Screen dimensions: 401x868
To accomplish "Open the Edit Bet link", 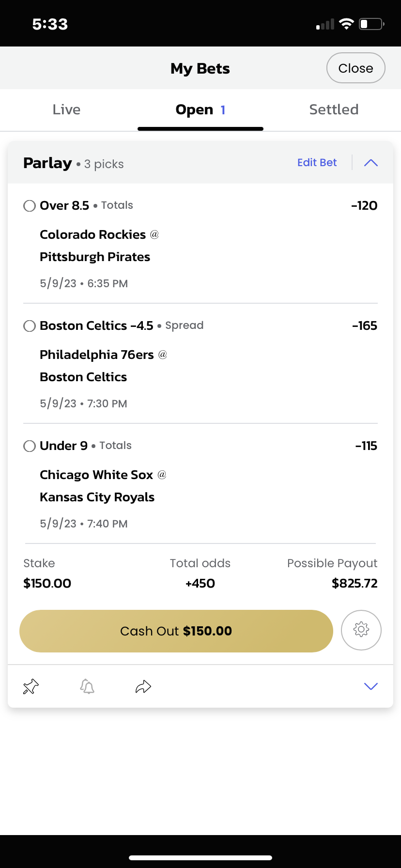I will pos(317,162).
